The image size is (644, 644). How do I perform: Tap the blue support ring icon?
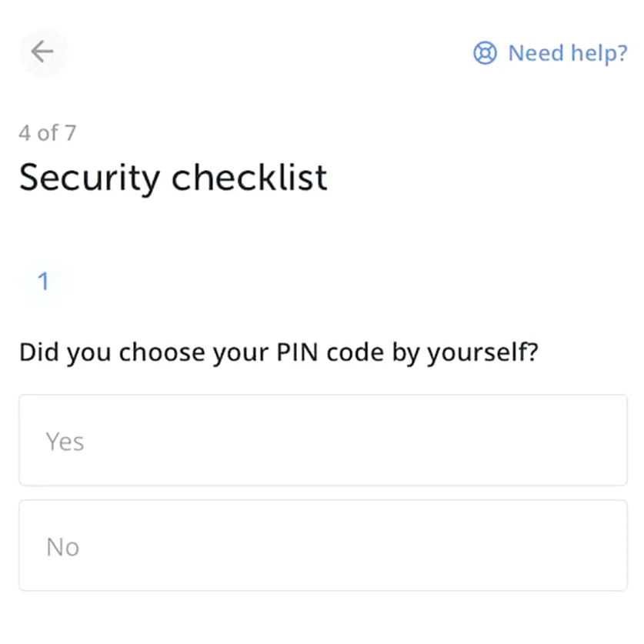[485, 53]
